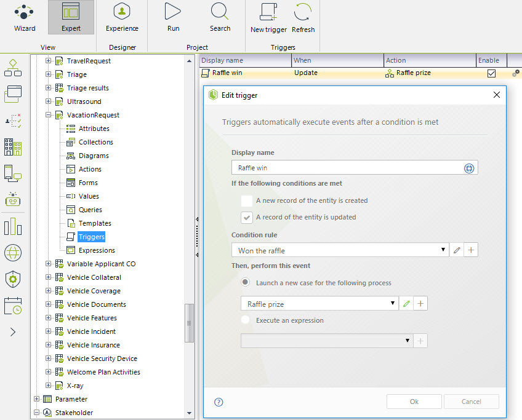Close the Edit trigger dialog
522x420 pixels.
pyautogui.click(x=496, y=95)
